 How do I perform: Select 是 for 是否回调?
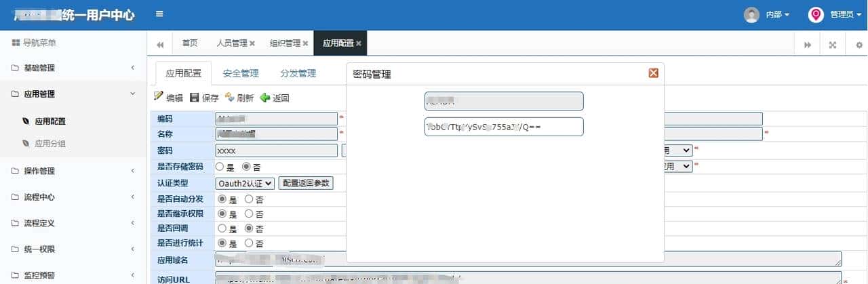coord(222,228)
